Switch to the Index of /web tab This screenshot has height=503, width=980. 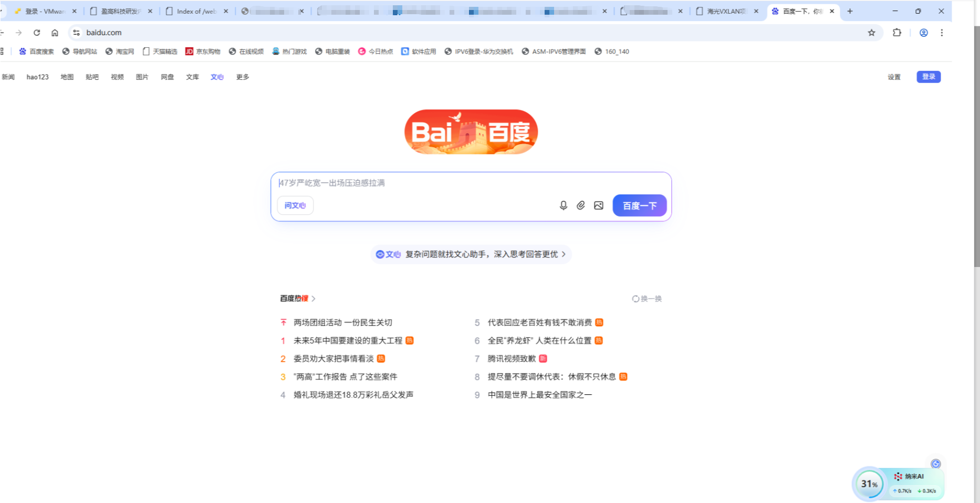[x=195, y=11]
